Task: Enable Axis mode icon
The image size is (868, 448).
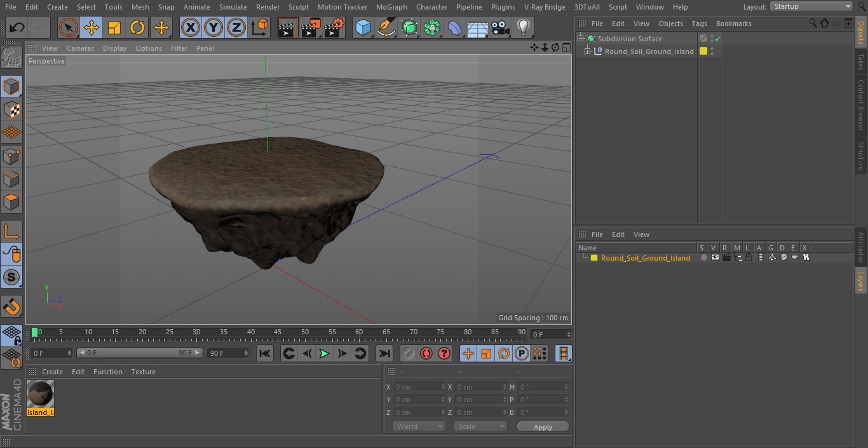Action: click(x=12, y=231)
